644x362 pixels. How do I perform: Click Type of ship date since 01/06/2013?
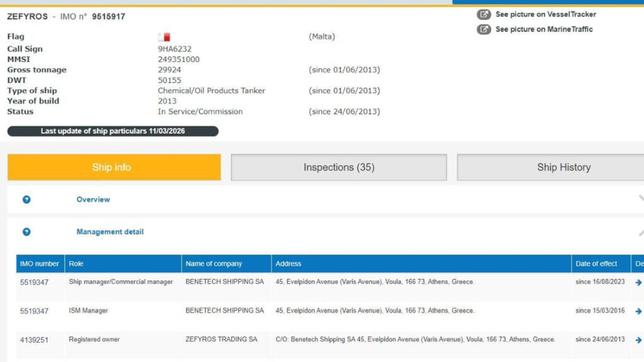pyautogui.click(x=345, y=90)
